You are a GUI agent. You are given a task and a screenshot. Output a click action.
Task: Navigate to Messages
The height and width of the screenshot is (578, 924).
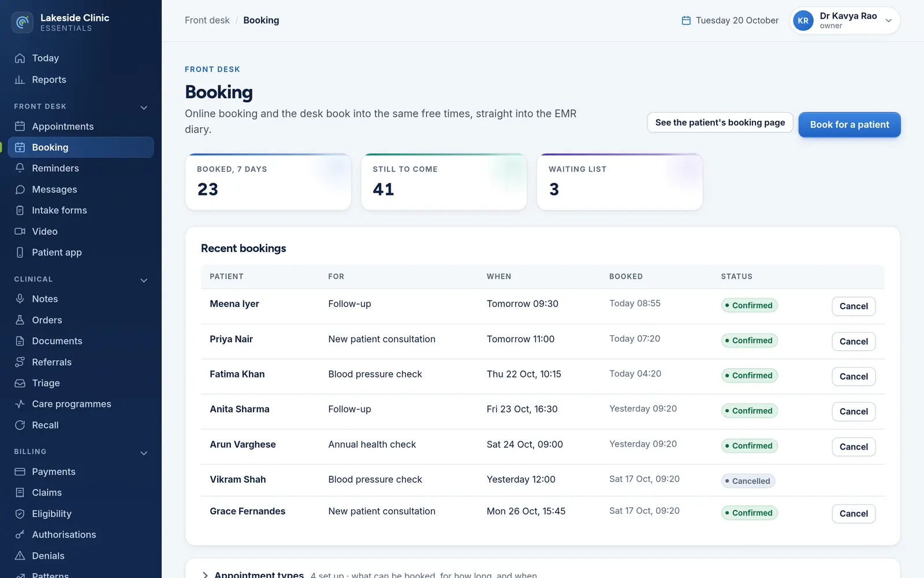pos(81,190)
